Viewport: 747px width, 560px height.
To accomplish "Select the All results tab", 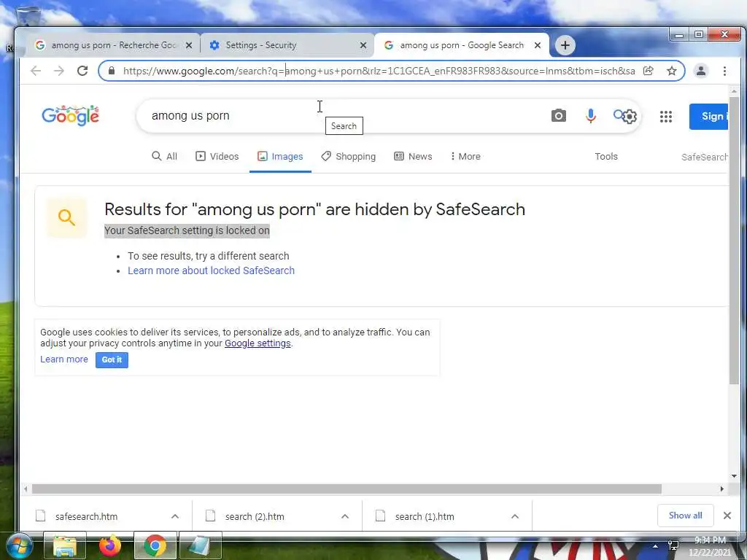I will click(x=164, y=156).
